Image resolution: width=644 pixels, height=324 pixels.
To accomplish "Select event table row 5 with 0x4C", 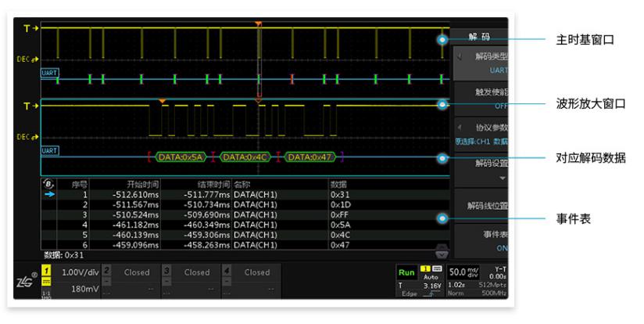I will (x=245, y=235).
